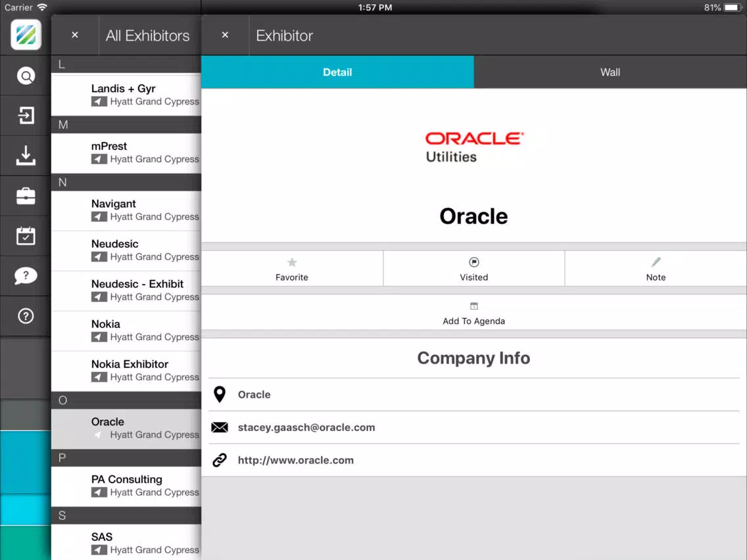Tap the stacey.gaasch@oracle.com email address
This screenshot has height=560, width=747.
click(x=306, y=427)
